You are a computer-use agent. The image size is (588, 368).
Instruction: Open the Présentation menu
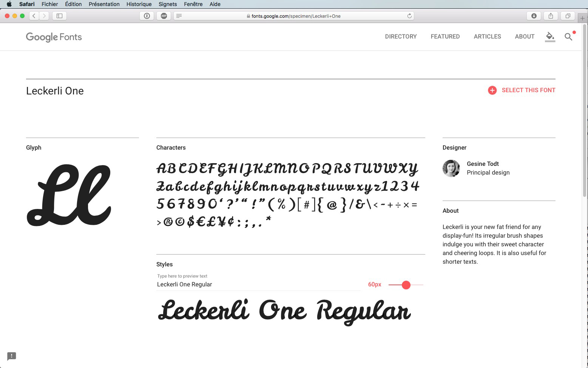point(104,4)
